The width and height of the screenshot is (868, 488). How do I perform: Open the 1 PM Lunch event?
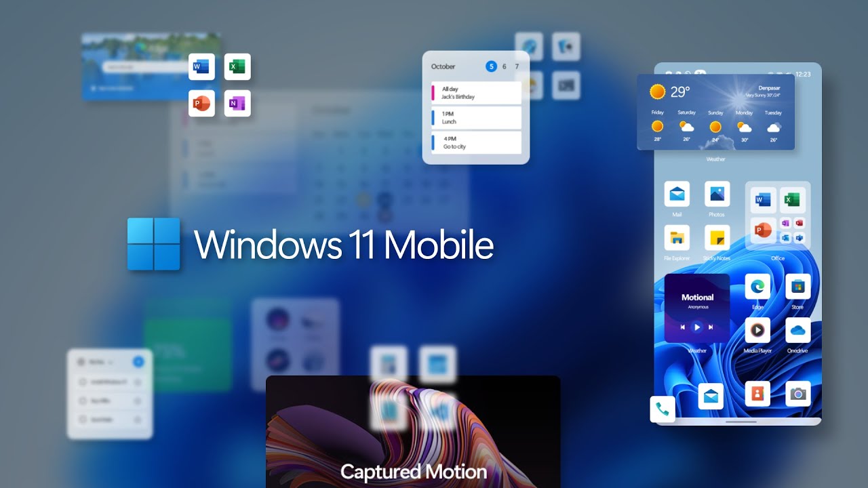coord(476,118)
